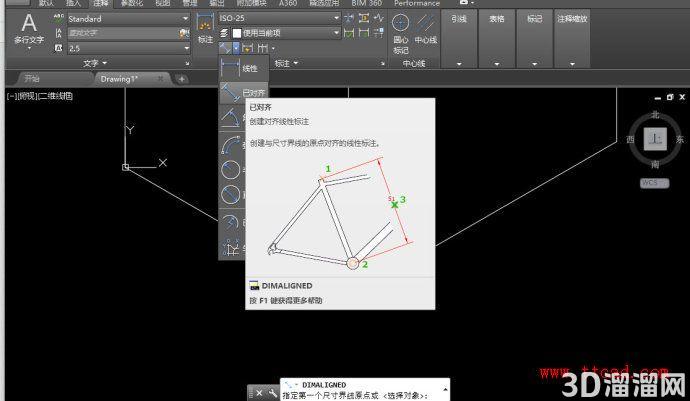Click the find text search icon
690x401 pixels.
point(184,33)
